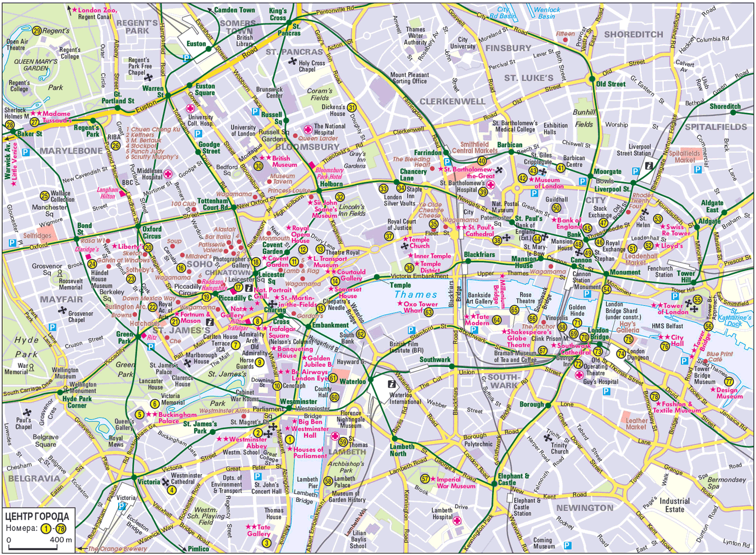Click marker 78 near Fashion & Textile Museum
Viewport: 756px width, 555px height.
(x=655, y=397)
